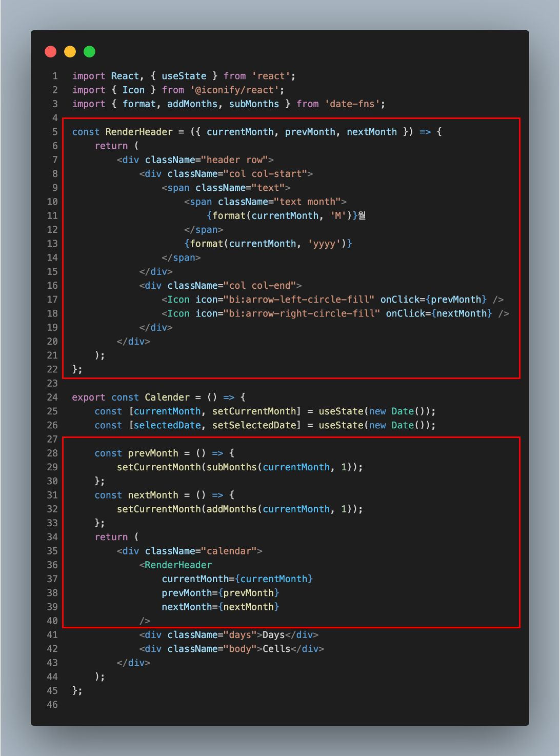Click the Days text content

[x=273, y=635]
